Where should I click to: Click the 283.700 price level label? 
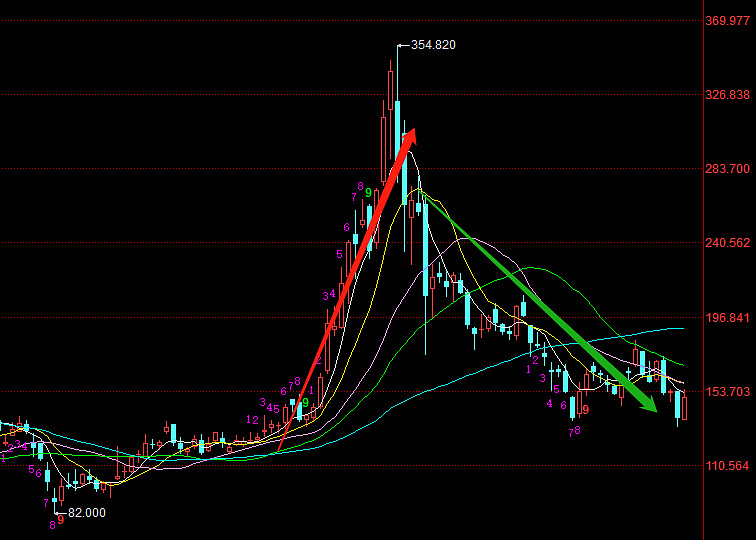tap(728, 169)
